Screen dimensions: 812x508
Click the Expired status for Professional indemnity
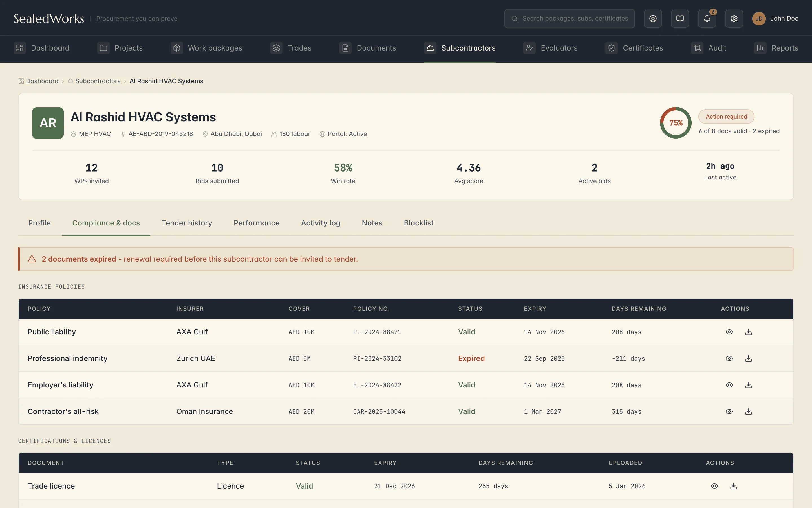point(471,358)
